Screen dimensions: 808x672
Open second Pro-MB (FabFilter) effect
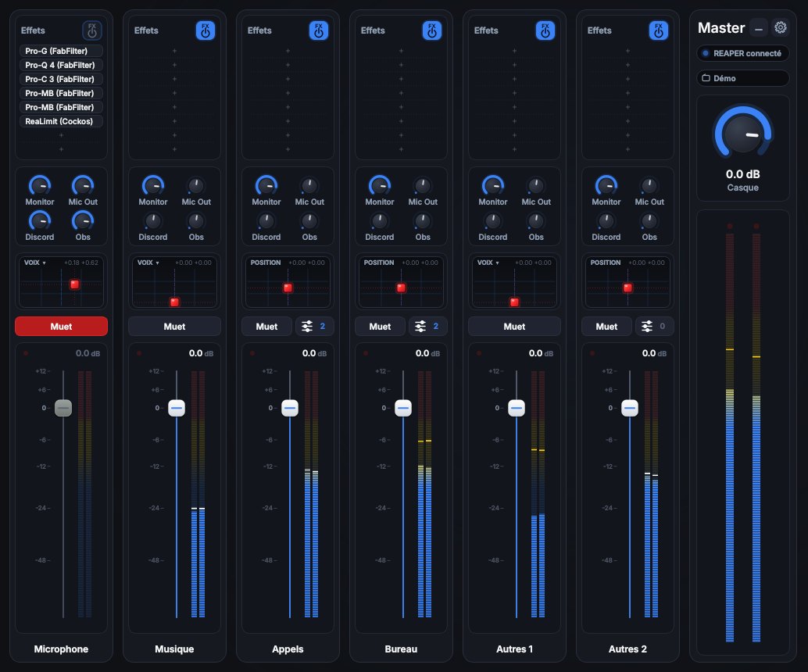(61, 107)
